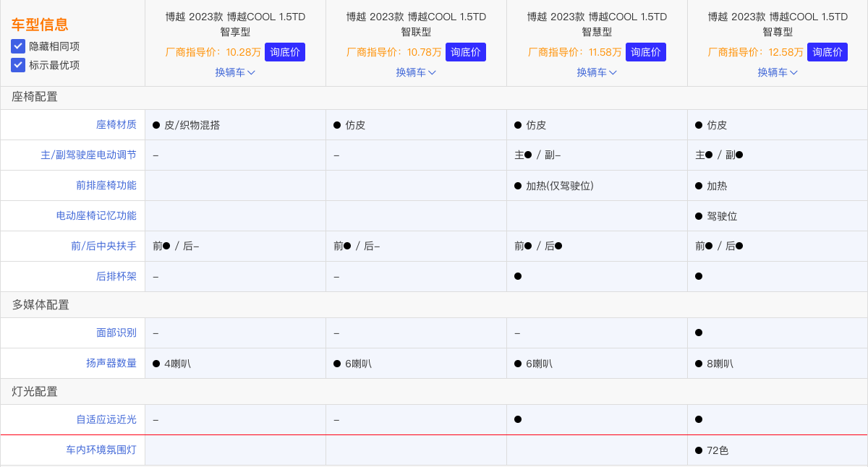Viewport: 868px width, 467px height.
Task: Click the 厂商指导价 10.78万 price text
Action: tap(394, 52)
